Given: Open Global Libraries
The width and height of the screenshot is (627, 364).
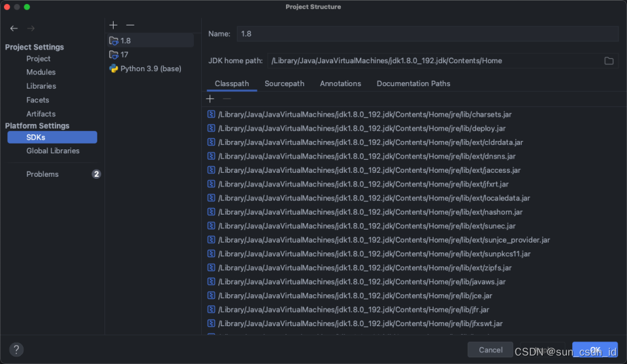Looking at the screenshot, I should tap(53, 151).
